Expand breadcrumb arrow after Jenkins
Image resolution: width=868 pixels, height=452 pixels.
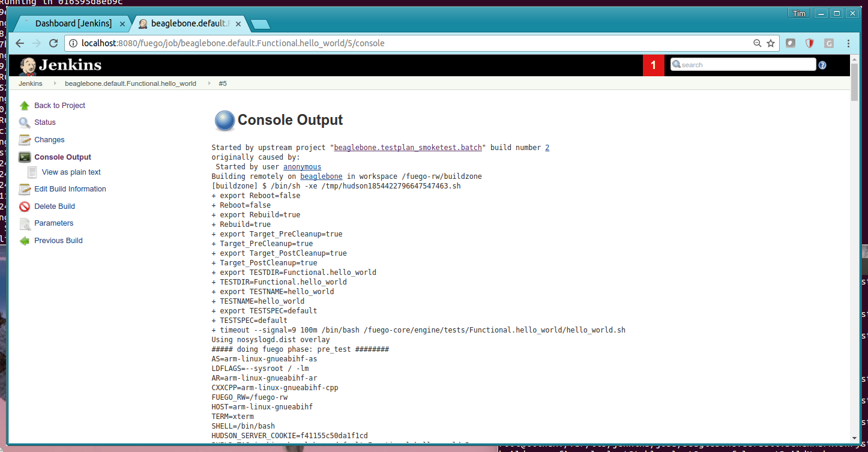point(54,83)
